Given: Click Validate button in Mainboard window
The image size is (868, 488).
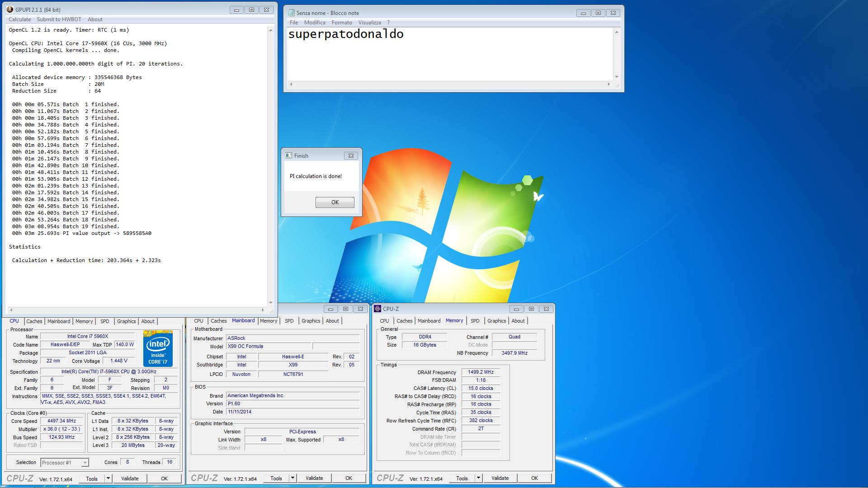Looking at the screenshot, I should tap(314, 478).
